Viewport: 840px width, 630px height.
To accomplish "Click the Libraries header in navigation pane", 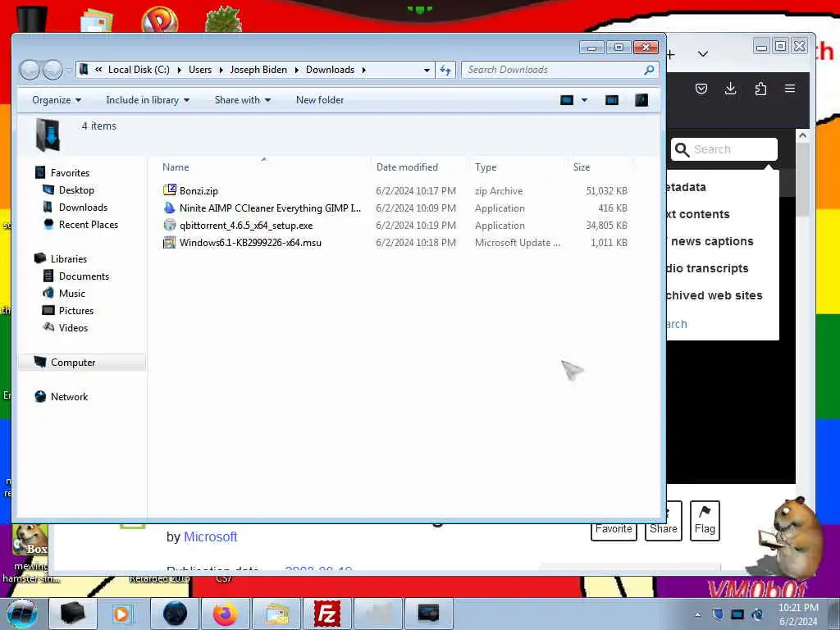I will point(69,258).
